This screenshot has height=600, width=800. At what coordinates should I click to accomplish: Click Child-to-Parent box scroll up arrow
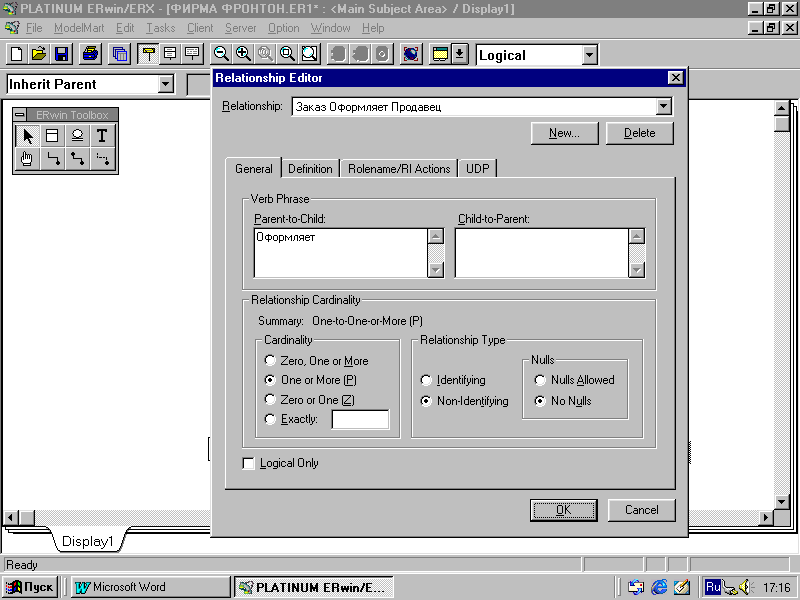(637, 236)
